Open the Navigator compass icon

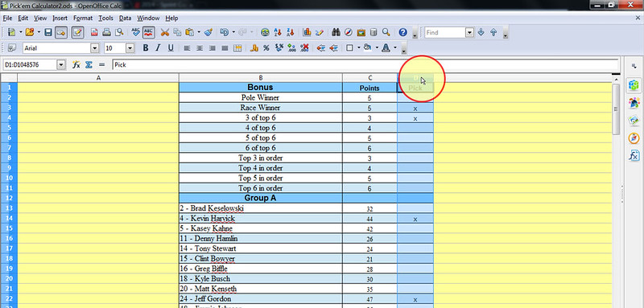tap(349, 32)
